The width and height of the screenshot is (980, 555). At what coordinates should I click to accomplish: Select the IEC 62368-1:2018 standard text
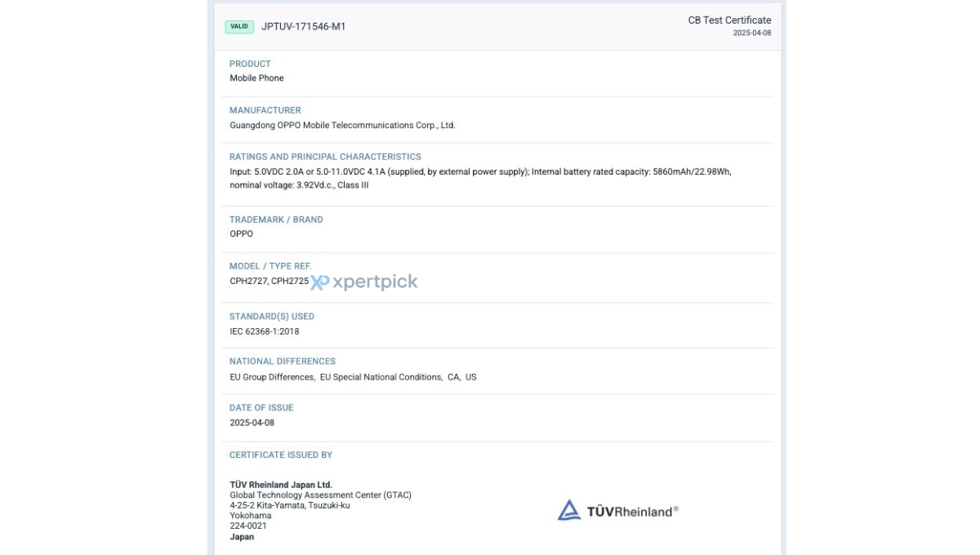[x=264, y=331]
